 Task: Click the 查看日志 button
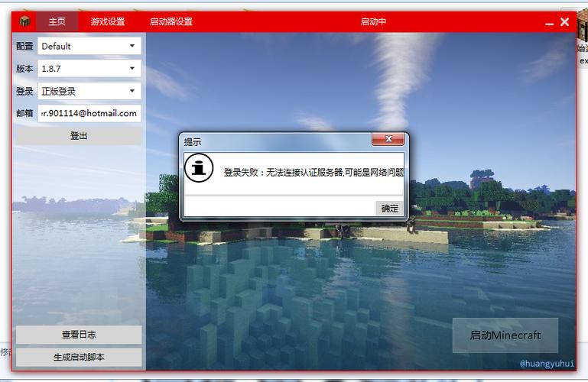tap(79, 335)
